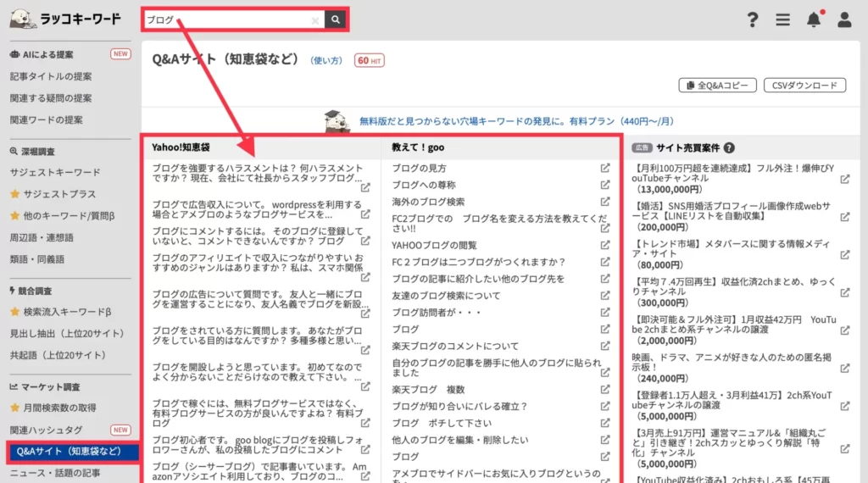
Task: Open external link for 13,000,000円 YouTube channel listing
Action: pos(845,180)
